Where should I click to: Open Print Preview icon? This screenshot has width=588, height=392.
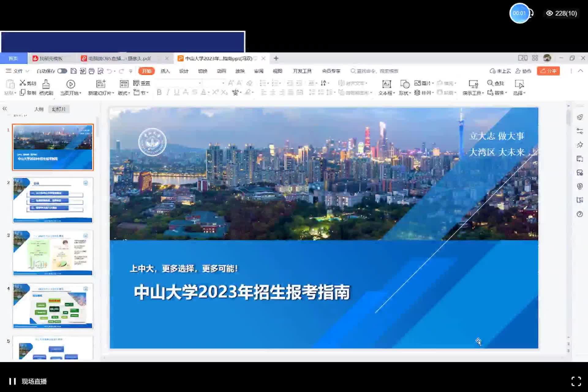100,71
